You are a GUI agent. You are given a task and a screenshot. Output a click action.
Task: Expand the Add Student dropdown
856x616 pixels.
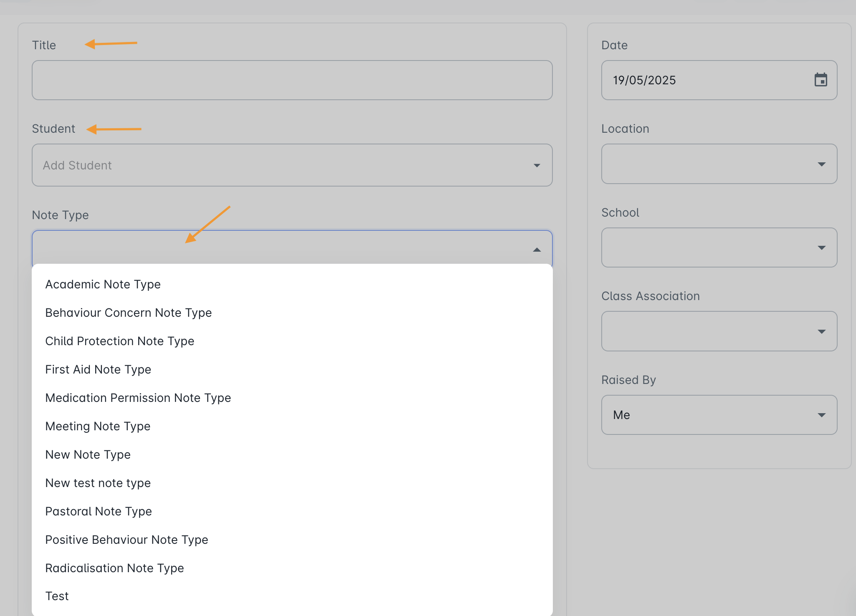point(292,165)
